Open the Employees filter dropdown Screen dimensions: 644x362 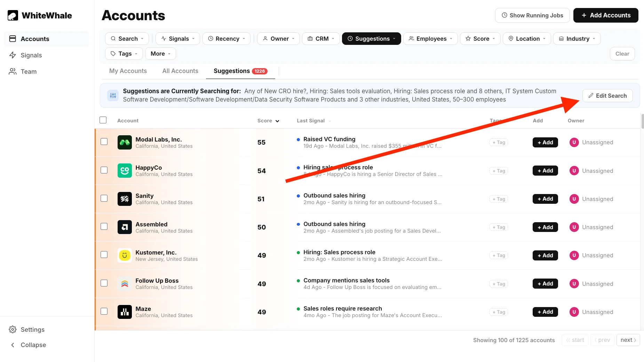(430, 39)
